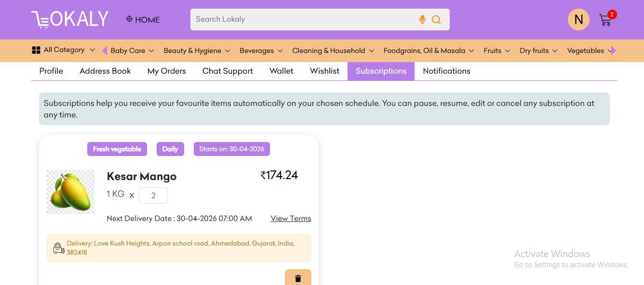Open the View Terms link
Image resolution: width=644 pixels, height=285 pixels.
291,219
